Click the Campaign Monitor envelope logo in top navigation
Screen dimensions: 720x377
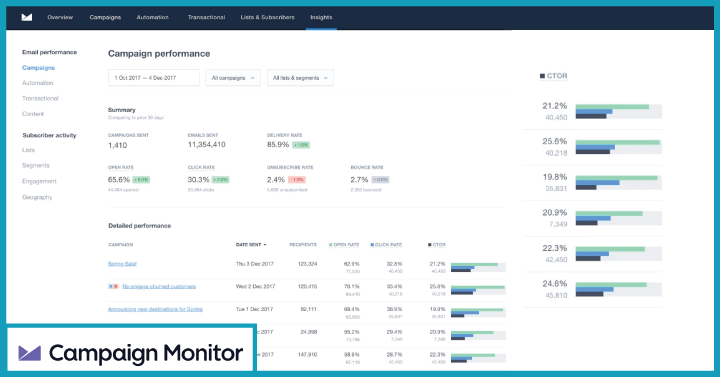pyautogui.click(x=27, y=17)
